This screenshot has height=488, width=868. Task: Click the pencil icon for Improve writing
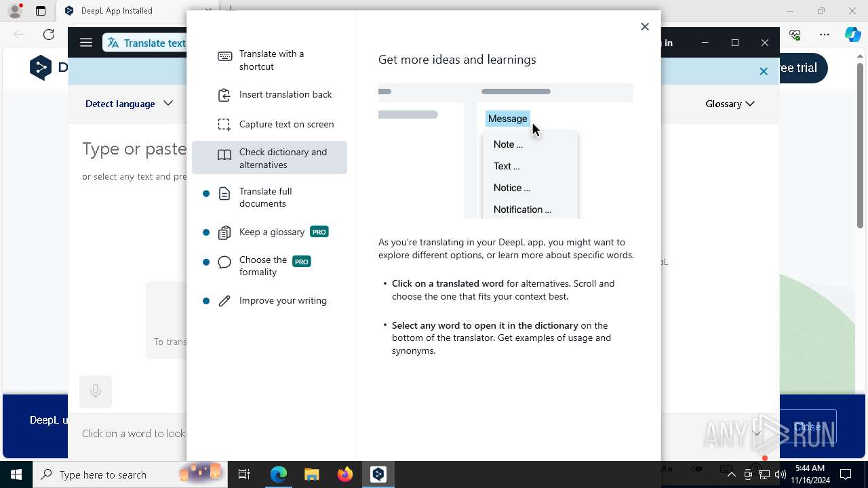coord(224,301)
